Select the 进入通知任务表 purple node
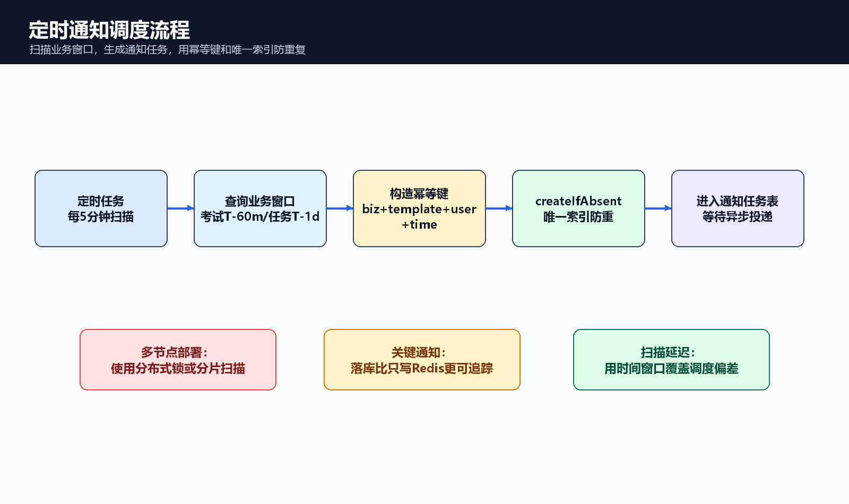The width and height of the screenshot is (849, 504). [738, 208]
